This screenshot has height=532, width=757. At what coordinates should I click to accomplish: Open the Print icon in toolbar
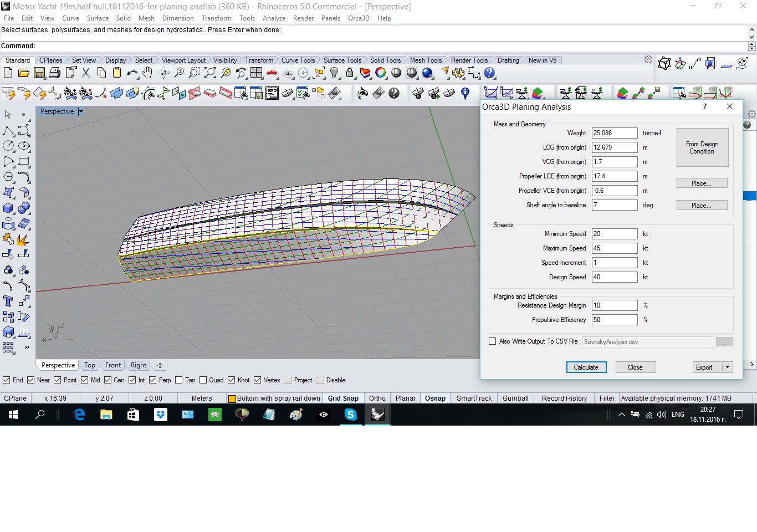point(54,73)
